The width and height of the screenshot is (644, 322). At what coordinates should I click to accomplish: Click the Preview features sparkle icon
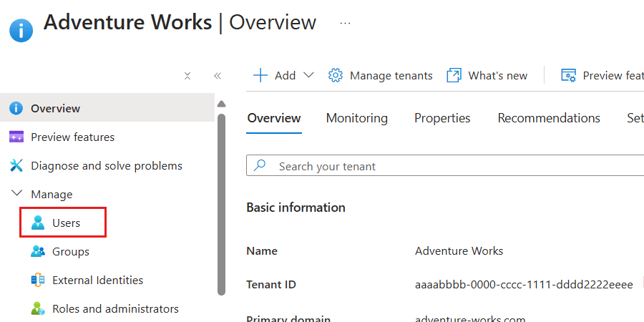pyautogui.click(x=17, y=137)
